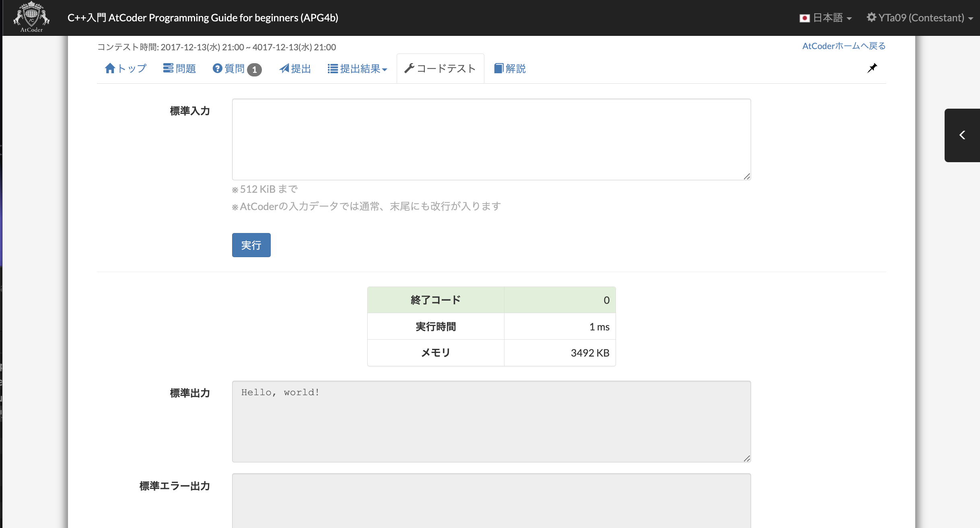Click the AtCoderホームへ戻る link

click(844, 46)
